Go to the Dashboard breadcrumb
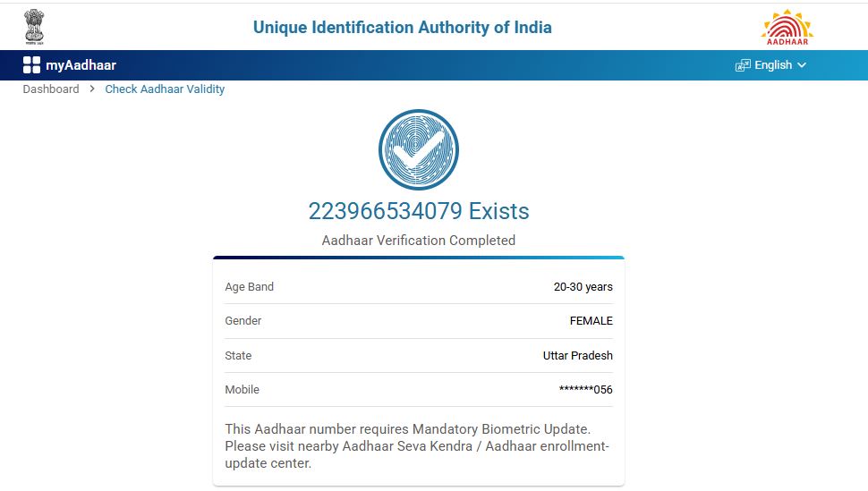This screenshot has width=868, height=491. (x=51, y=89)
